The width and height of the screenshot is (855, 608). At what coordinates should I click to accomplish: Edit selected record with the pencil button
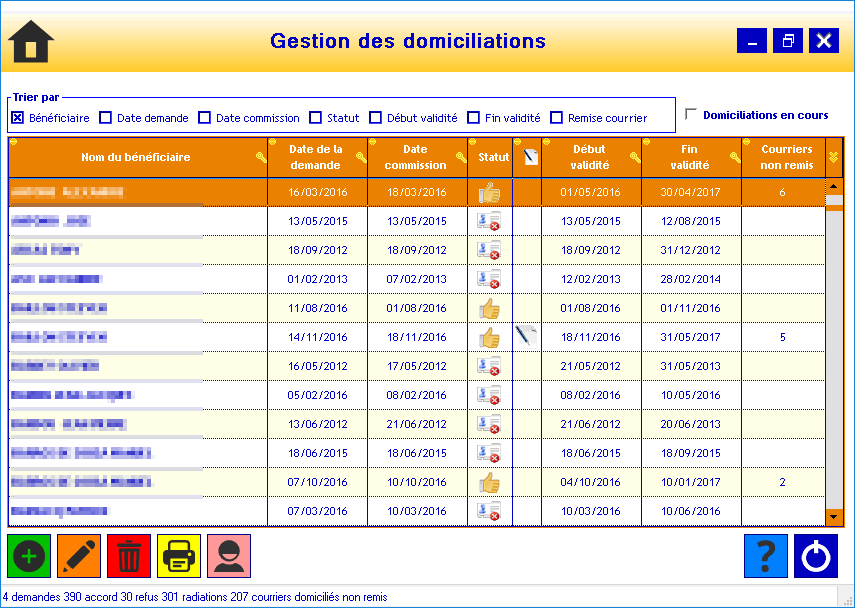(x=79, y=556)
